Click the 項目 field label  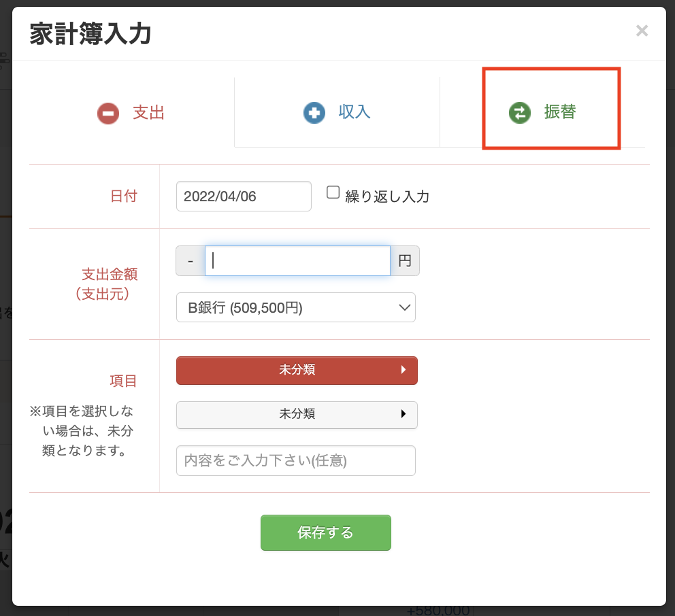(123, 381)
